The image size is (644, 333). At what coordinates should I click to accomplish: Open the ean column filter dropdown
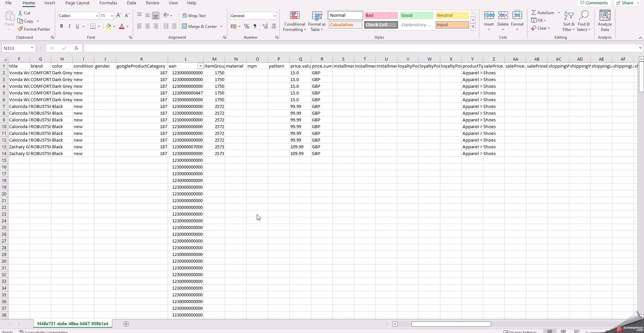[200, 66]
